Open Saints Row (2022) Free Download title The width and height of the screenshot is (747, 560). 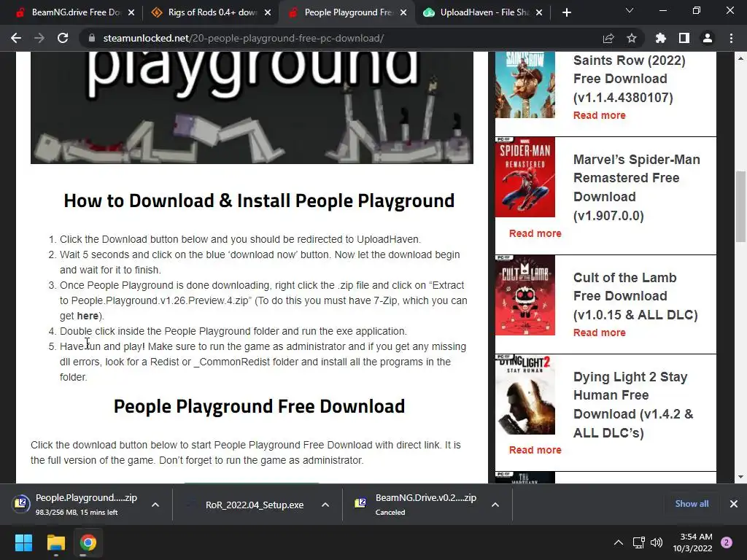click(630, 79)
